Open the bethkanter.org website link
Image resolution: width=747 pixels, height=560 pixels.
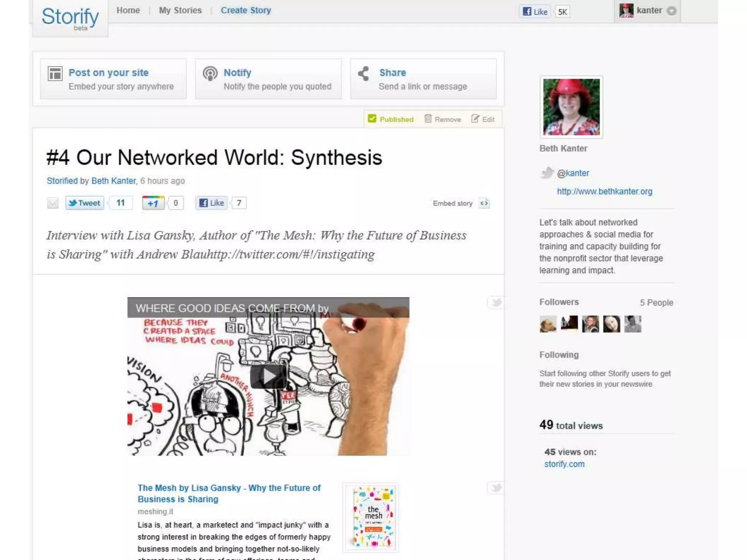coord(604,191)
